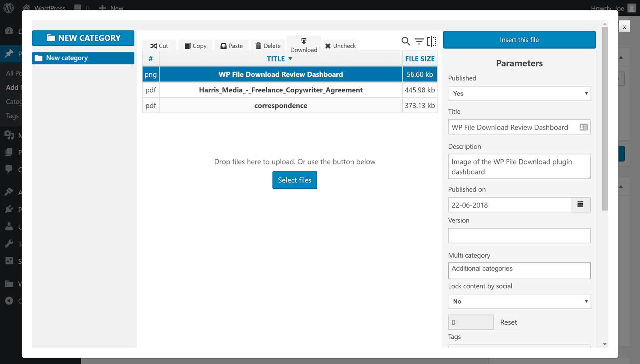Open the Posts pin icon in sidebar
640x364 pixels.
pos(9,54)
